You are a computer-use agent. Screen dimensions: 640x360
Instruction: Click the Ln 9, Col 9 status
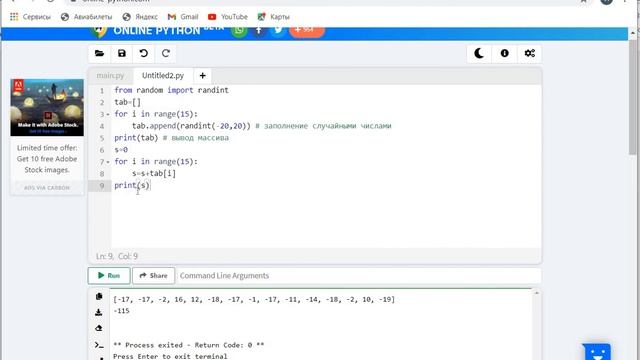coord(117,256)
